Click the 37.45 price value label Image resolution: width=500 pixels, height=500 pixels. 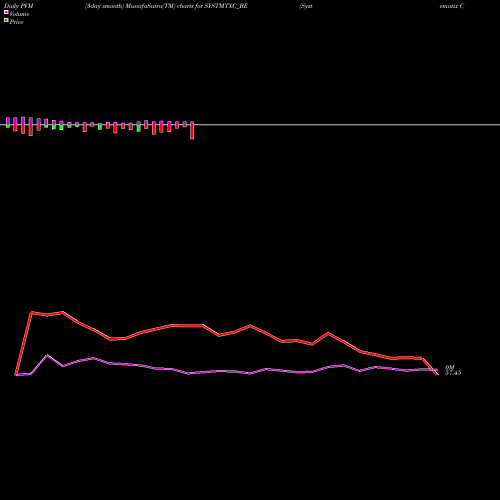tap(453, 373)
